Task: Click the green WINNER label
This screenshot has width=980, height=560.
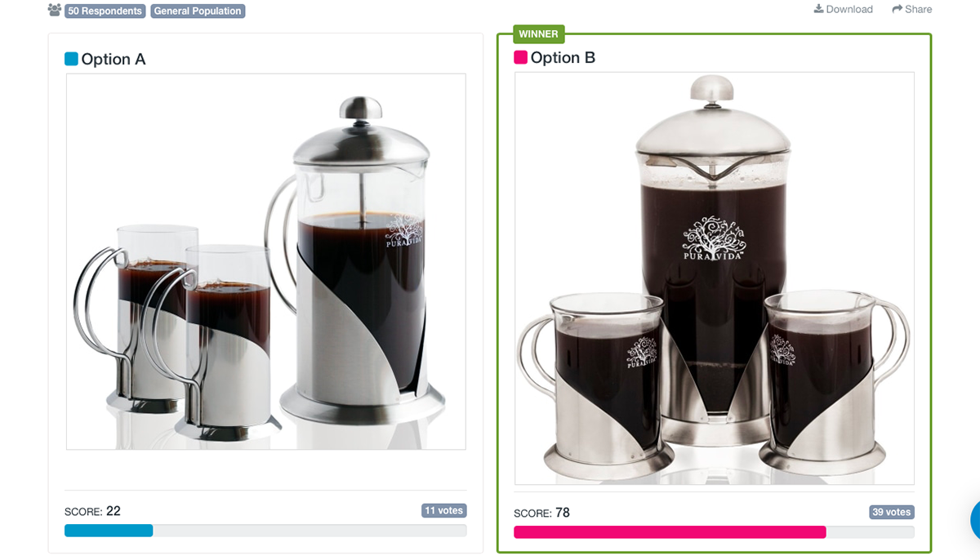Action: [x=539, y=34]
